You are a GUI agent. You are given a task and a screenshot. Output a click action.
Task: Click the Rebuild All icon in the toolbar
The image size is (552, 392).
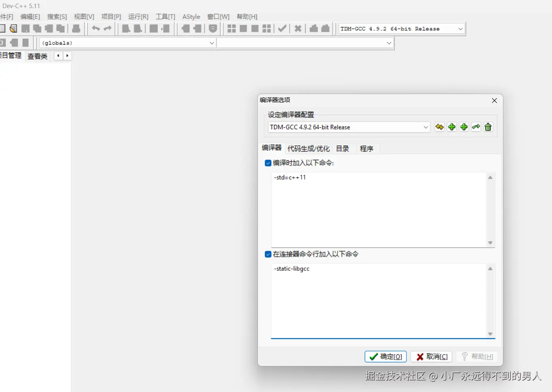(266, 28)
